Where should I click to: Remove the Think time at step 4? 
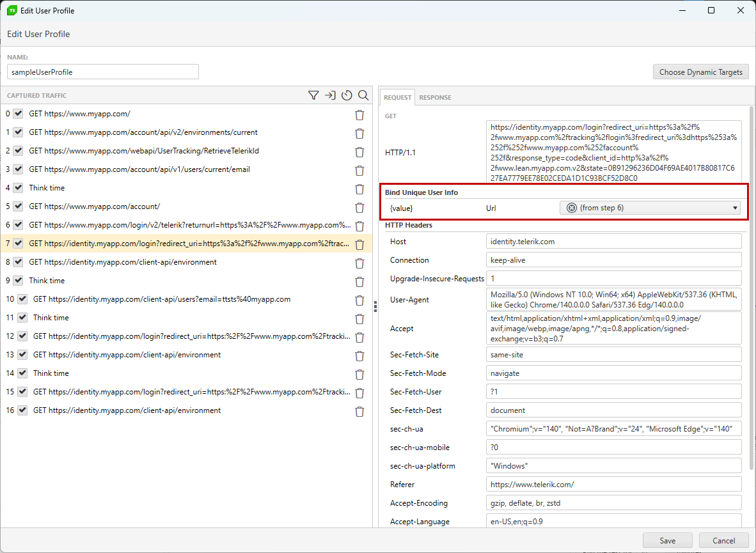(359, 189)
